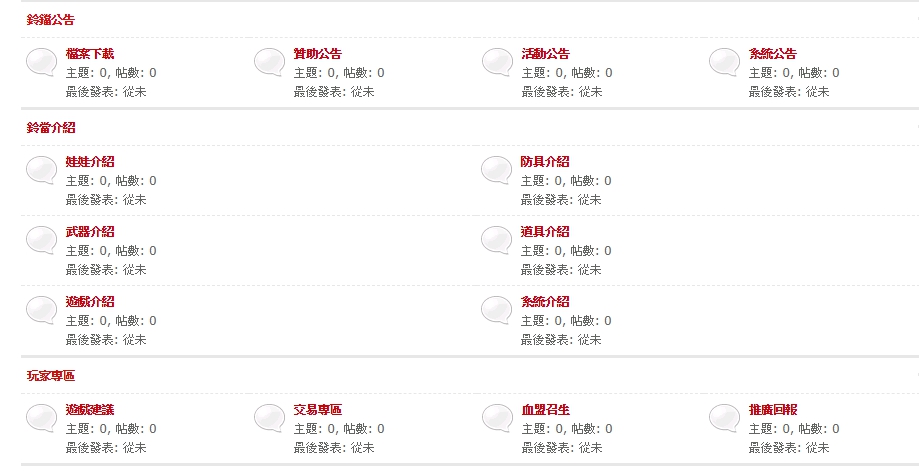The height and width of the screenshot is (472, 919).
Task: Open the 血盟召生 forum link
Action: (x=546, y=410)
